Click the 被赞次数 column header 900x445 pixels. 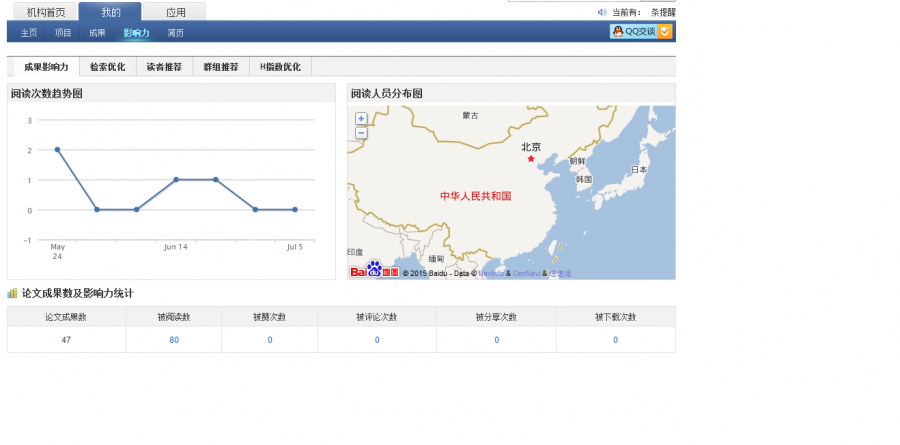point(270,317)
